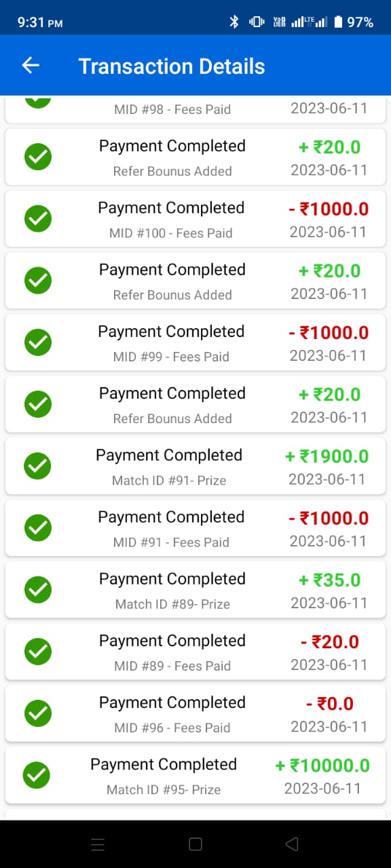Tap the green checkmark beside MID #100 fee
Screen dimensions: 391x868
pyautogui.click(x=38, y=219)
